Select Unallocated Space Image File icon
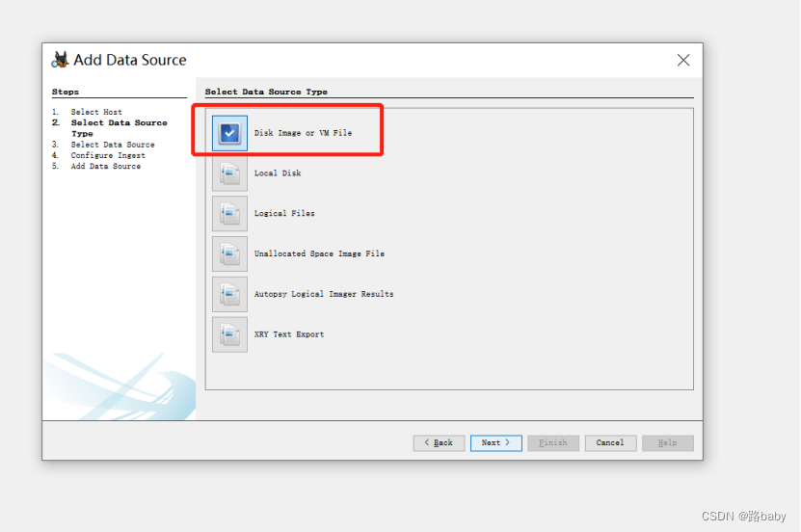The image size is (801, 532). tap(229, 253)
